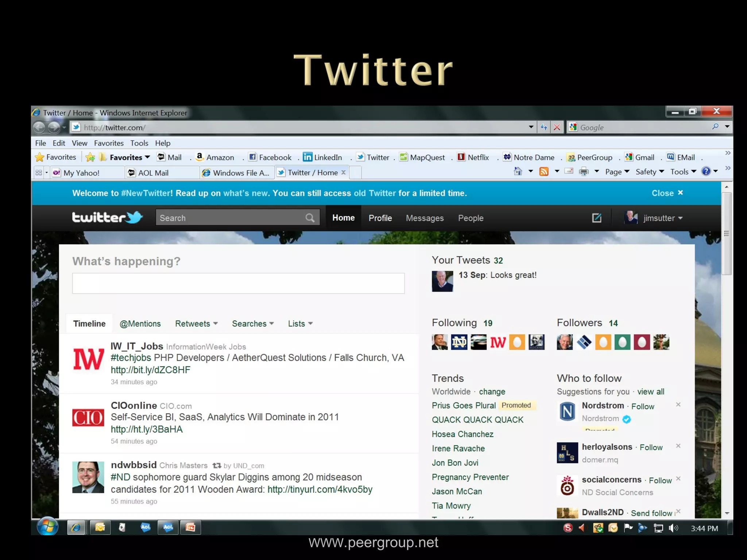
Task: Expand the Retweets dropdown
Action: 196,324
